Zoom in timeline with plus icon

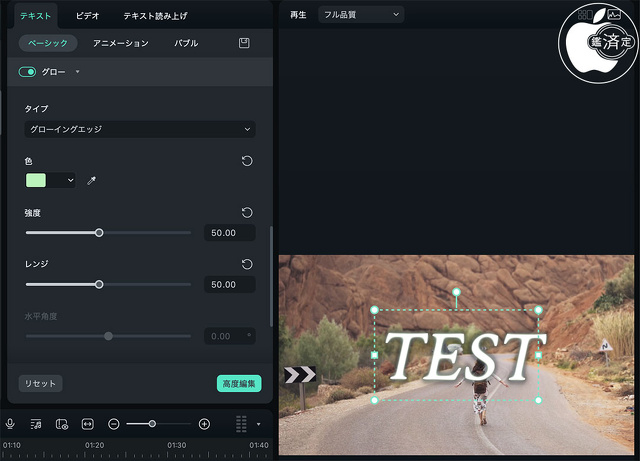(x=204, y=424)
